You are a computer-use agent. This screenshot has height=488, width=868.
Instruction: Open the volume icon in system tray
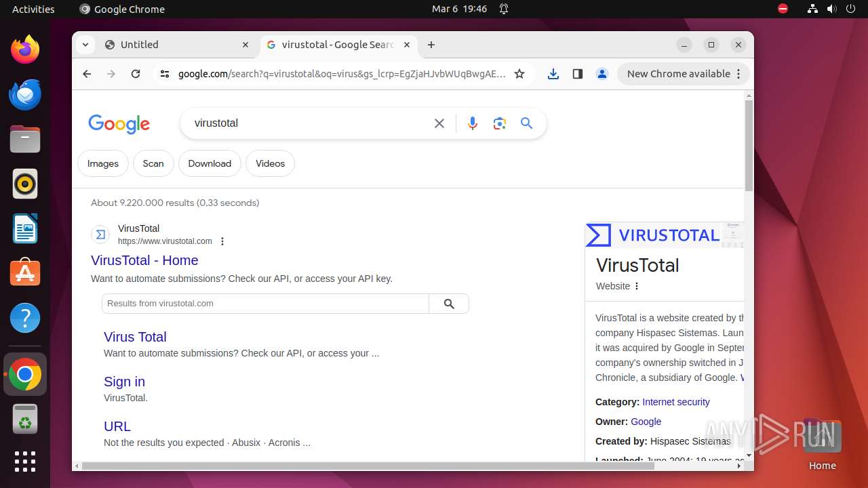(831, 9)
